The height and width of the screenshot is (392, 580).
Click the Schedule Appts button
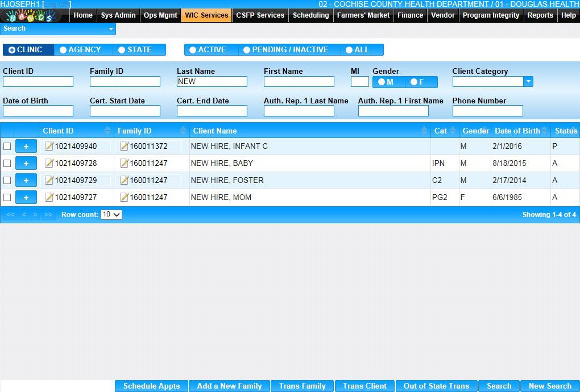151,386
